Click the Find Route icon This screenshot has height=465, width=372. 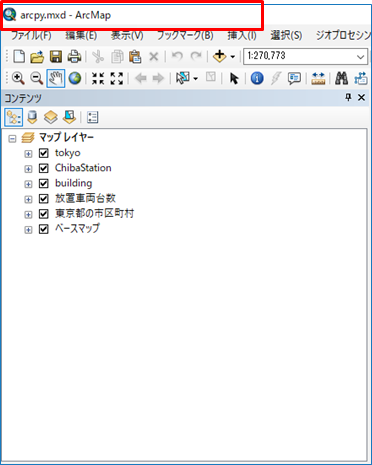361,78
